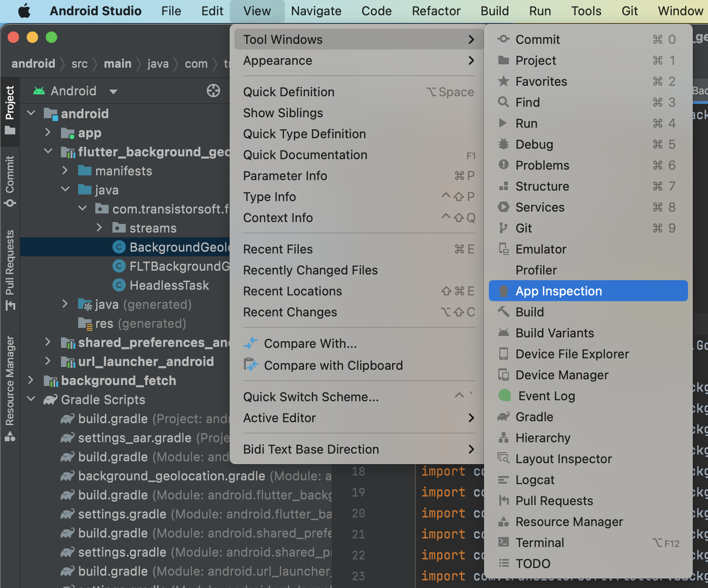Click Compare with Clipboard
Image resolution: width=708 pixels, height=588 pixels.
point(333,365)
